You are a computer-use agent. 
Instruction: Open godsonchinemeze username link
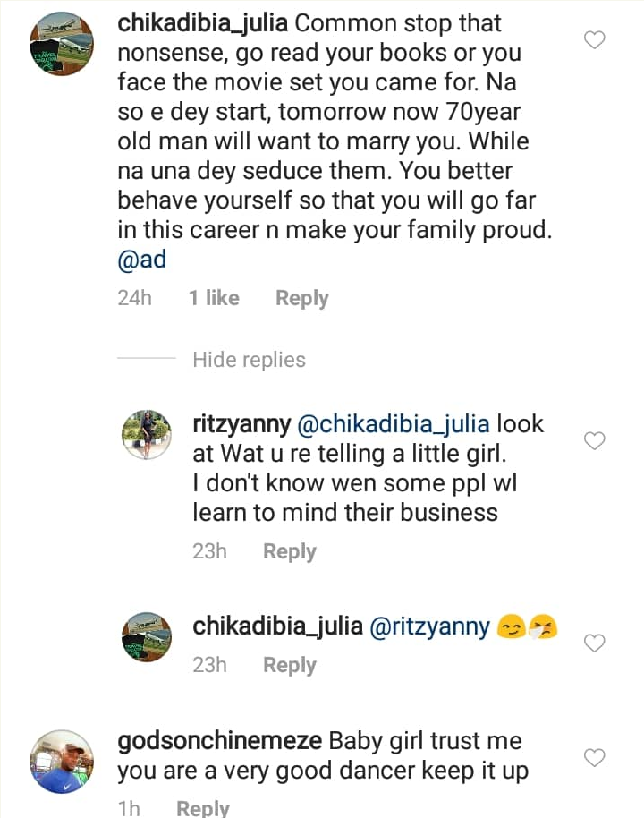coord(220,742)
